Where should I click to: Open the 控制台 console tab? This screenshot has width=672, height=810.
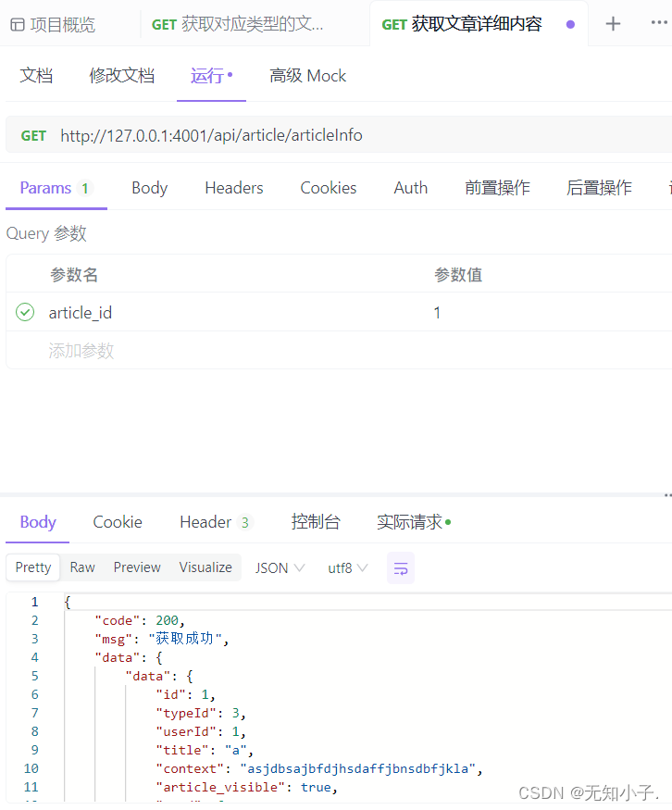(x=316, y=522)
